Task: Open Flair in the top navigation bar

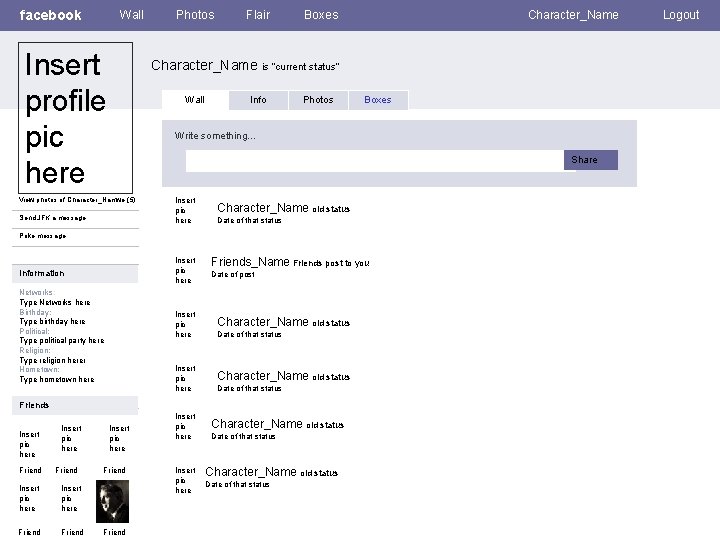Action: (258, 15)
